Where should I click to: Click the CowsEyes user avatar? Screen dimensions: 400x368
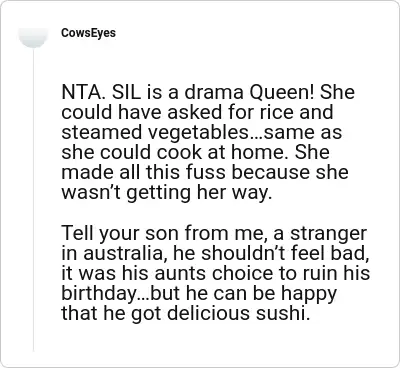[x=33, y=37]
